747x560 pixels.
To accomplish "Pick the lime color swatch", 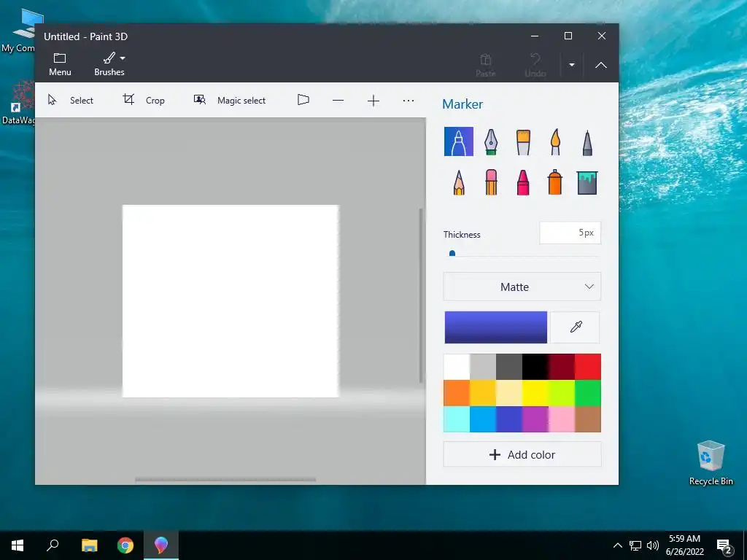I will click(x=561, y=393).
